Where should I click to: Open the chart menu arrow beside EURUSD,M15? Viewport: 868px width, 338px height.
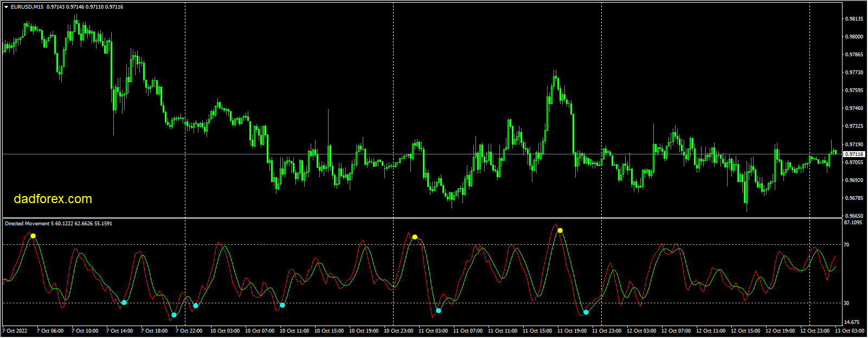[x=6, y=7]
